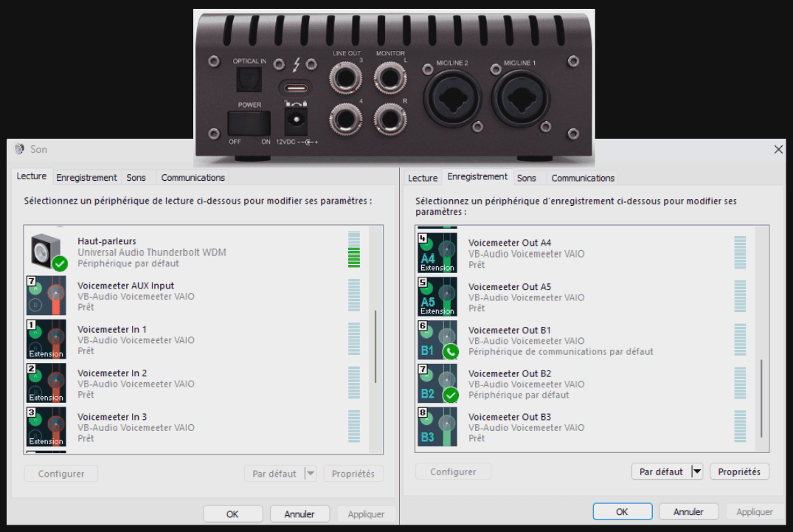The image size is (793, 532).
Task: Click Voicemeeter Out B2 level meter
Action: pyautogui.click(x=740, y=384)
